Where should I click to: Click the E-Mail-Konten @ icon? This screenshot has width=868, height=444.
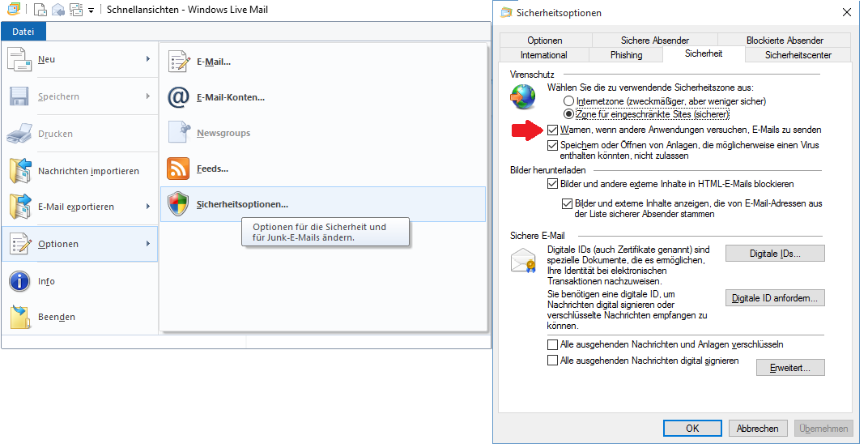[178, 97]
